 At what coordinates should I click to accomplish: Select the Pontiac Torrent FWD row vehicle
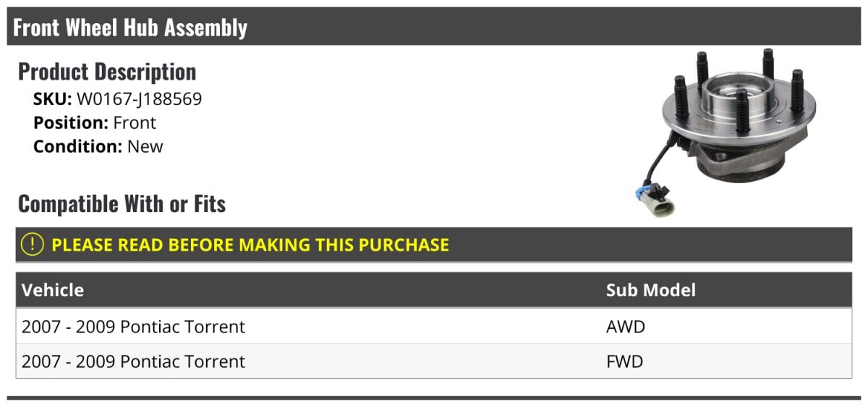pos(134,361)
